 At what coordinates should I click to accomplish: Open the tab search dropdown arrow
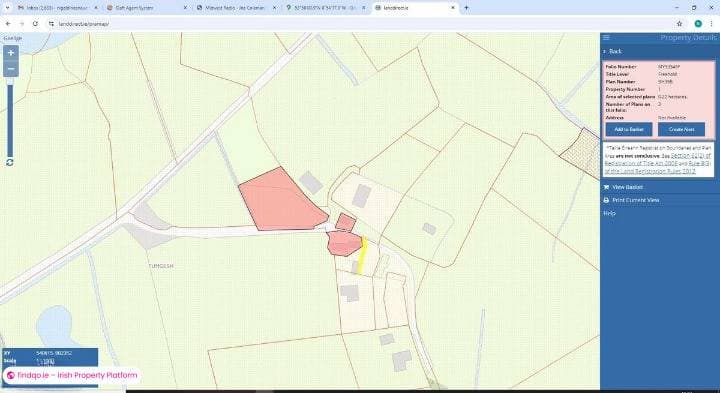[x=7, y=8]
